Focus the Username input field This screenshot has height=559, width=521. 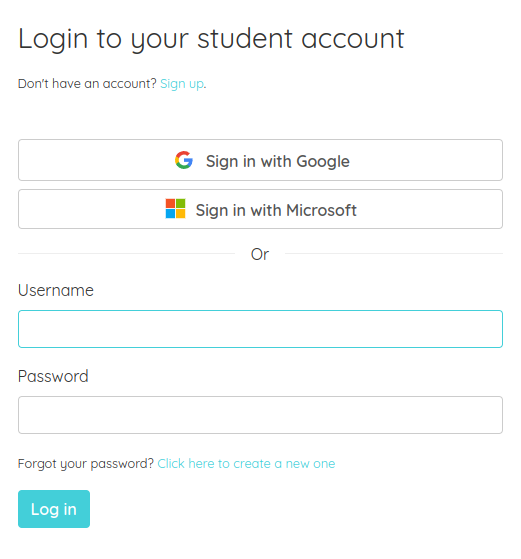(260, 329)
